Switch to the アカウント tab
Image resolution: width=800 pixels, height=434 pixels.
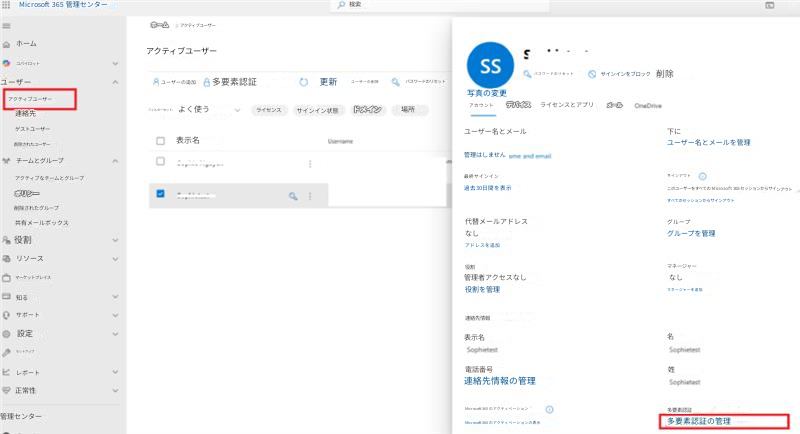point(481,106)
